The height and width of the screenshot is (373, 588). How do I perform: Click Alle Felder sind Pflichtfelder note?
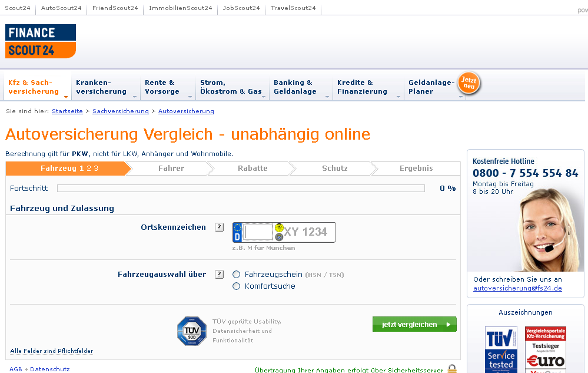pos(51,351)
